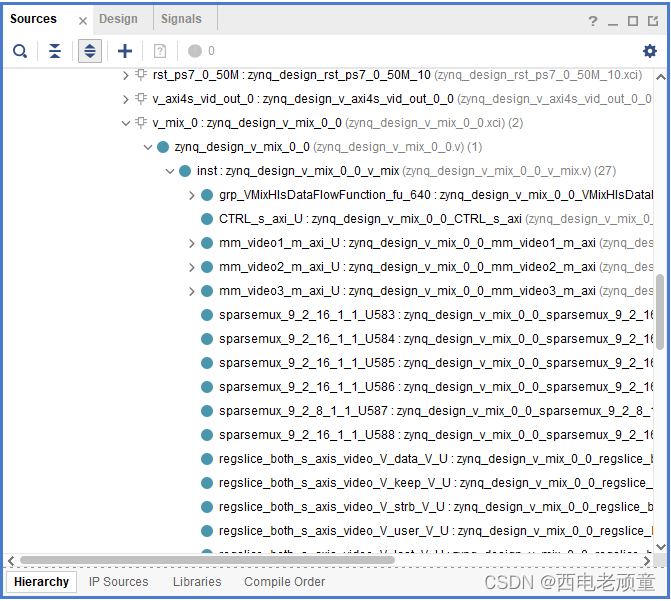Viewport: 671px width, 601px height.
Task: Open the IP Sources tab
Action: pyautogui.click(x=119, y=582)
